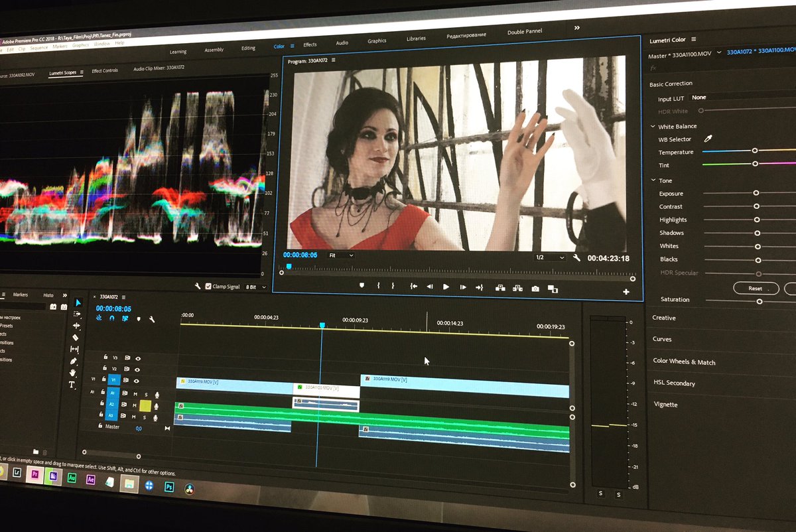Select the Track Select Forward tool

pyautogui.click(x=77, y=314)
